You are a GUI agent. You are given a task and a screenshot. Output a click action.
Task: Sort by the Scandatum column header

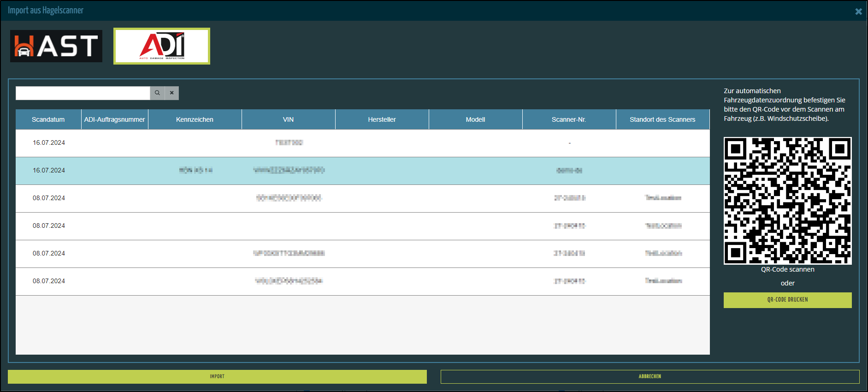[x=48, y=119]
